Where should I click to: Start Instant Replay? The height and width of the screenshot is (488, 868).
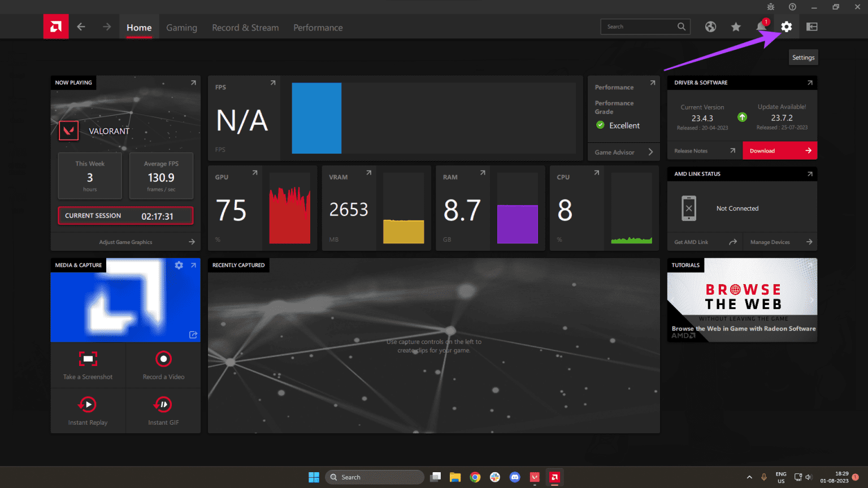point(88,411)
